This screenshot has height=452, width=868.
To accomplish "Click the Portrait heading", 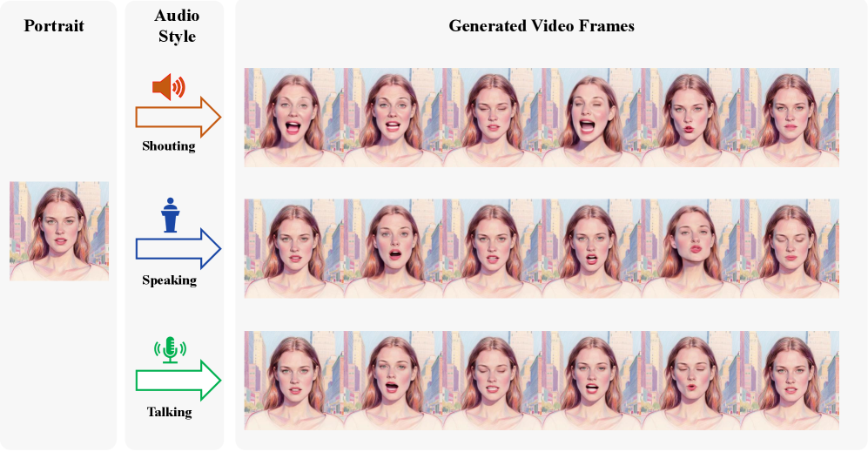I will pos(54,26).
